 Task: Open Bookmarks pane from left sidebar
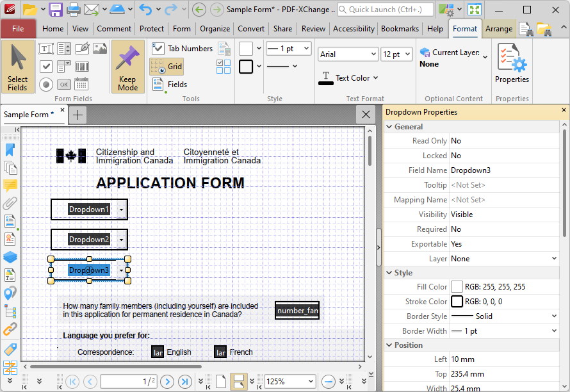[x=10, y=150]
